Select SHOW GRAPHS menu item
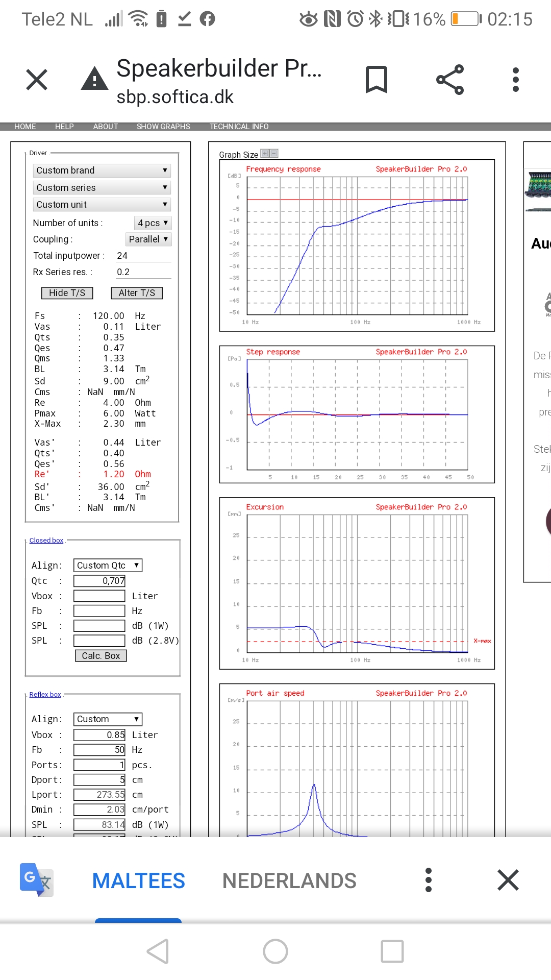This screenshot has width=551, height=980. tap(163, 127)
